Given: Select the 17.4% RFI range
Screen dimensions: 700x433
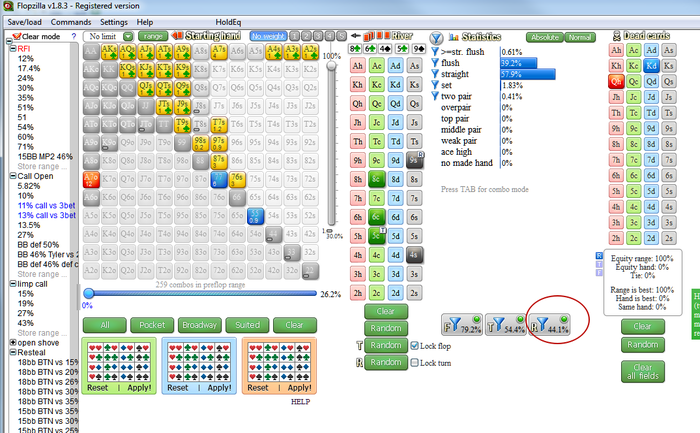Looking at the screenshot, I should (x=29, y=68).
